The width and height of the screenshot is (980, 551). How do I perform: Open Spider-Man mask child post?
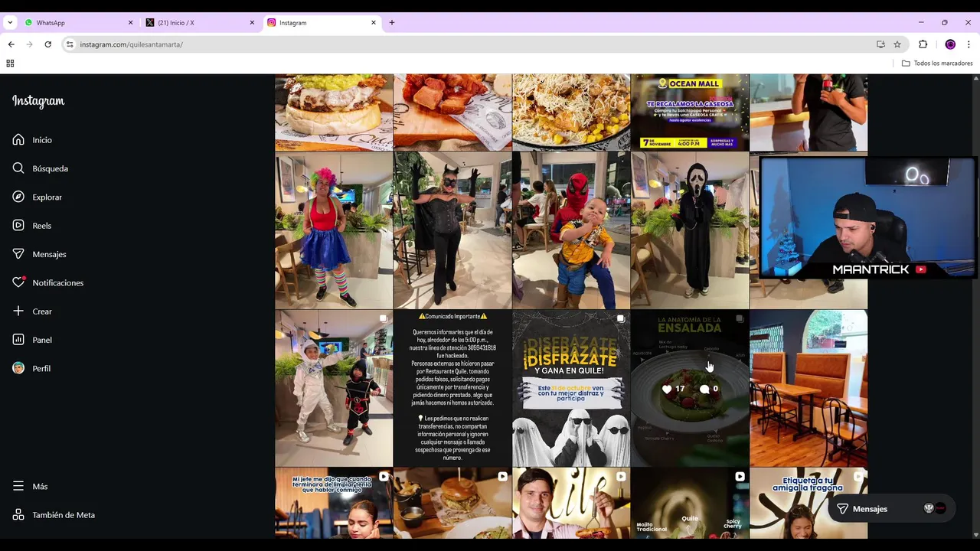tap(571, 230)
